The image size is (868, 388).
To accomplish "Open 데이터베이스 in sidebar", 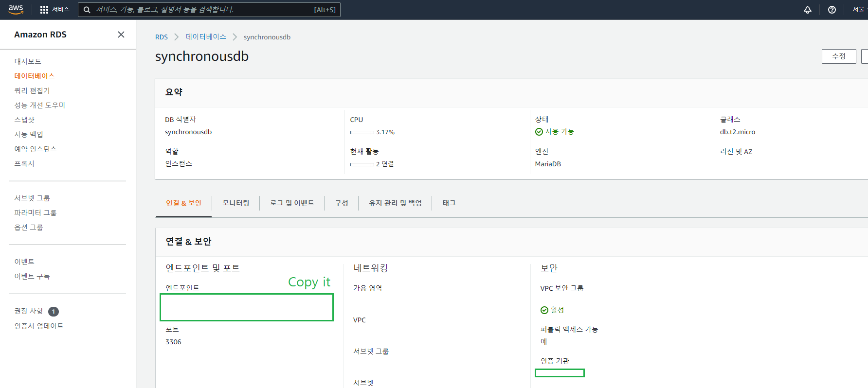I will click(x=35, y=76).
